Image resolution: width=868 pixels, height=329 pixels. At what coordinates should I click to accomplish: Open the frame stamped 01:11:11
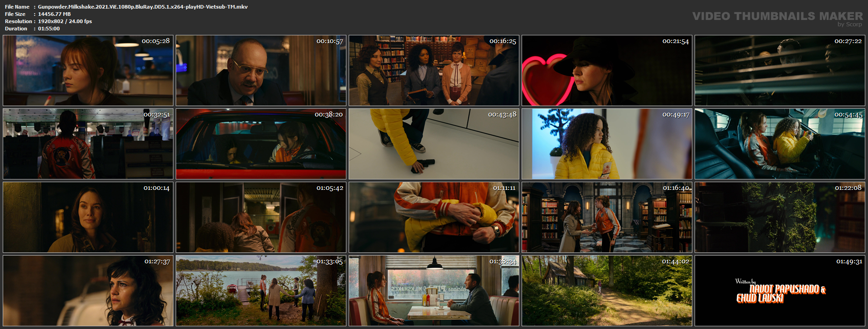[434, 218]
